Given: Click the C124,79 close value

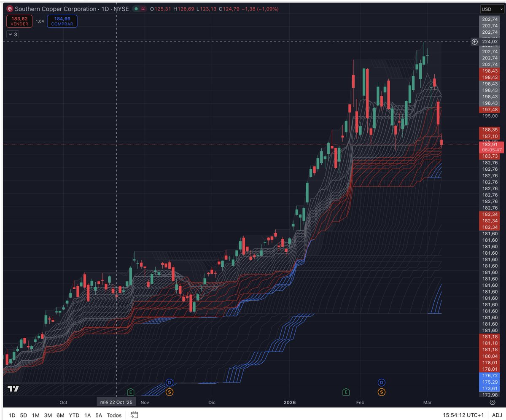Looking at the screenshot, I should (x=229, y=9).
